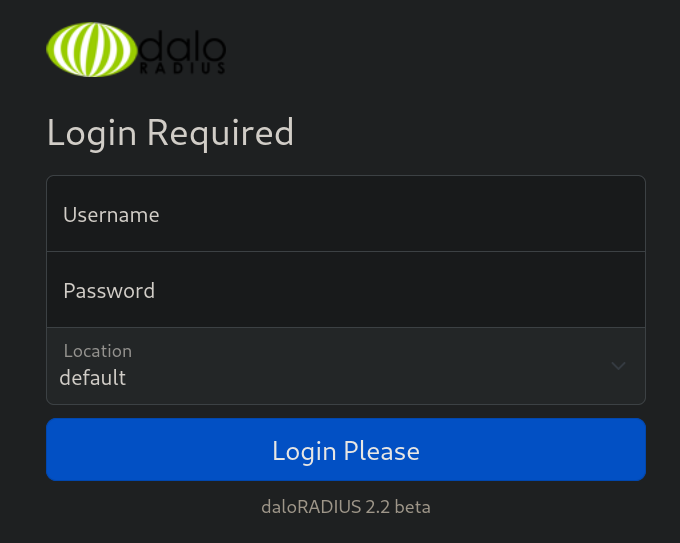Expand the Location list via its arrow
The image size is (680, 543).
coord(618,366)
